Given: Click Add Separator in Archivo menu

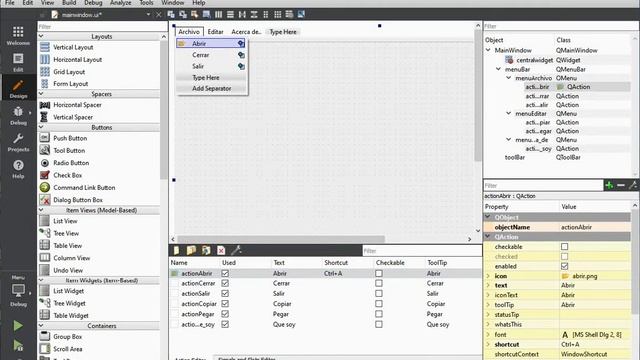Looking at the screenshot, I should (x=211, y=88).
